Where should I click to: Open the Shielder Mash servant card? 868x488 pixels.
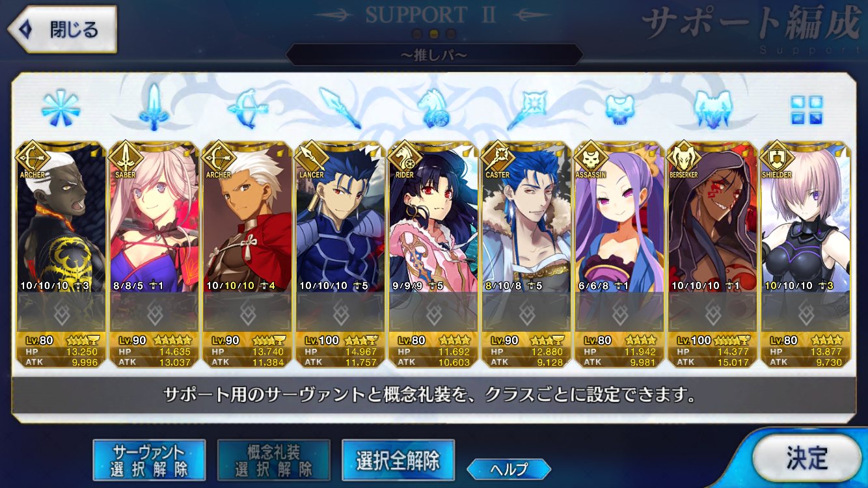coord(806,254)
